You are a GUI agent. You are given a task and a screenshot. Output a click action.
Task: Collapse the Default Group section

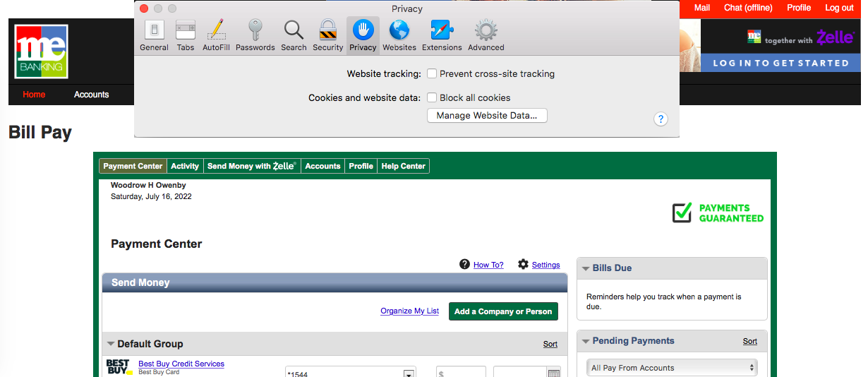click(x=111, y=344)
